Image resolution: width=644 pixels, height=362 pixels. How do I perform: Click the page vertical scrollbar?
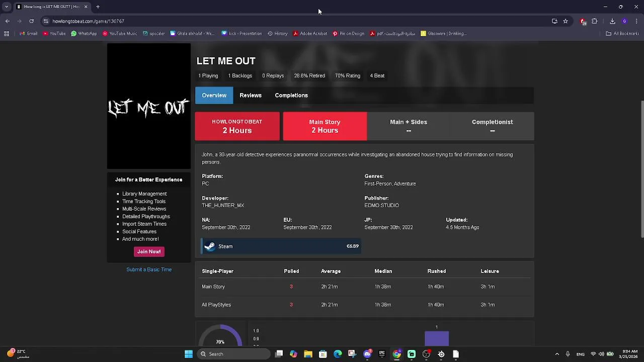pos(641,168)
